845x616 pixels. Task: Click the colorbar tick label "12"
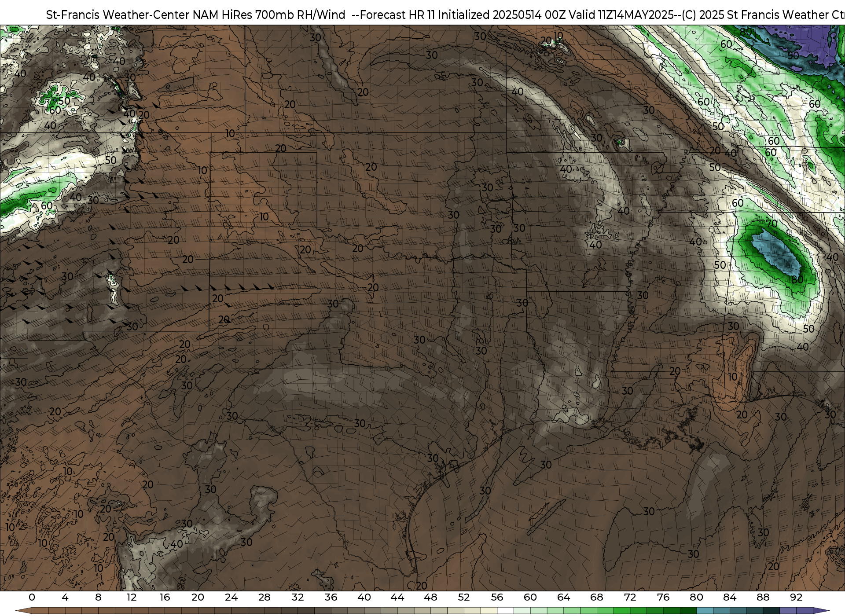click(x=132, y=597)
